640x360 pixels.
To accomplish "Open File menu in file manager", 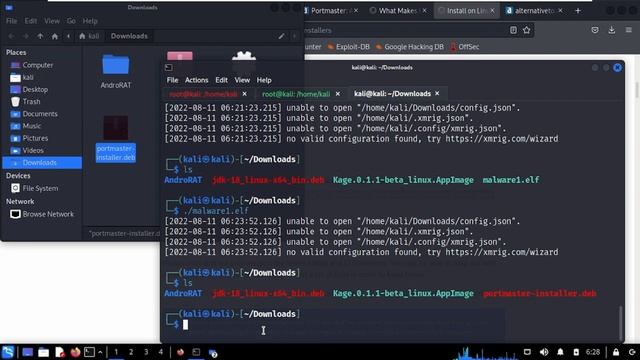I will 11,21.
